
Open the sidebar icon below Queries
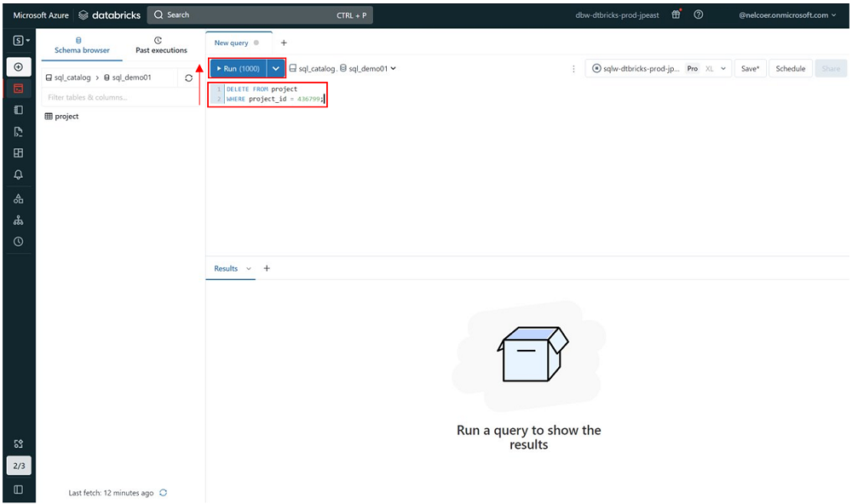(19, 131)
